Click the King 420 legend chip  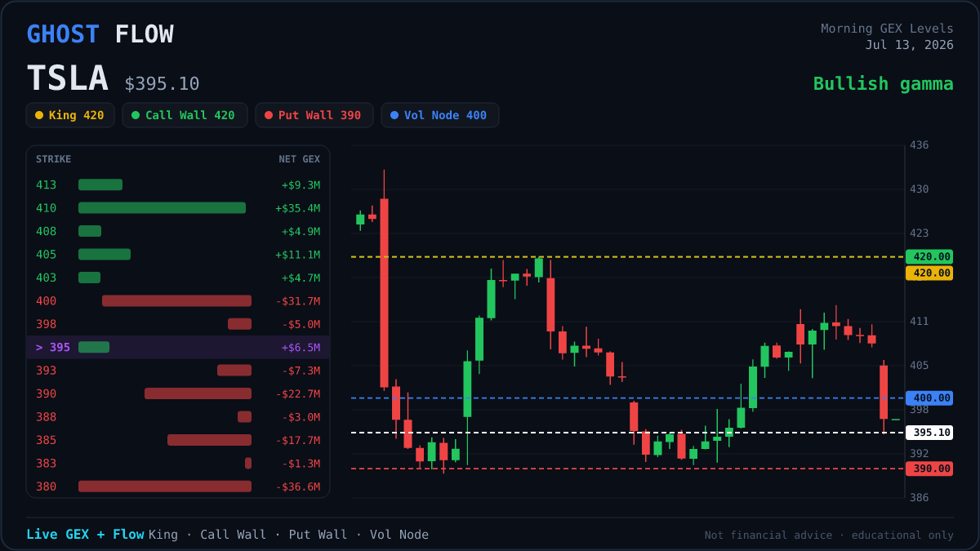(x=70, y=115)
